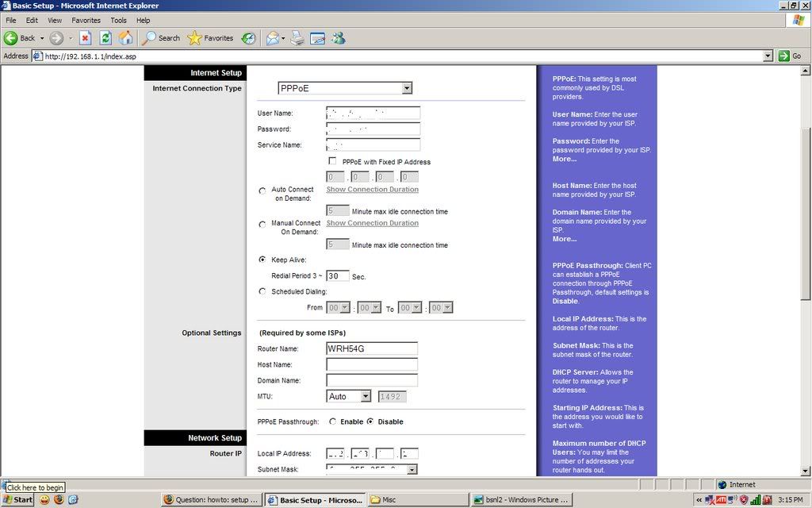Click the page vertical scrollbar thumb
The image size is (812, 508).
806,213
